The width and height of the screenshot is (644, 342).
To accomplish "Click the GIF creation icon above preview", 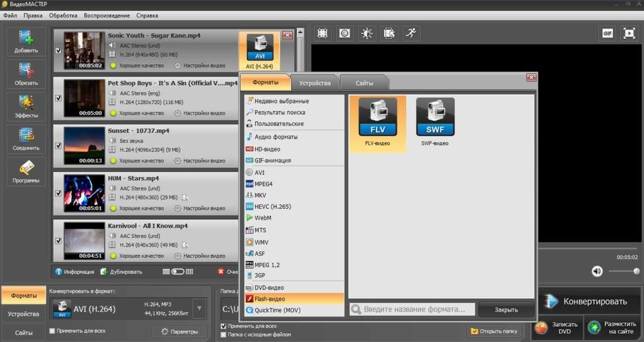I will [x=608, y=33].
